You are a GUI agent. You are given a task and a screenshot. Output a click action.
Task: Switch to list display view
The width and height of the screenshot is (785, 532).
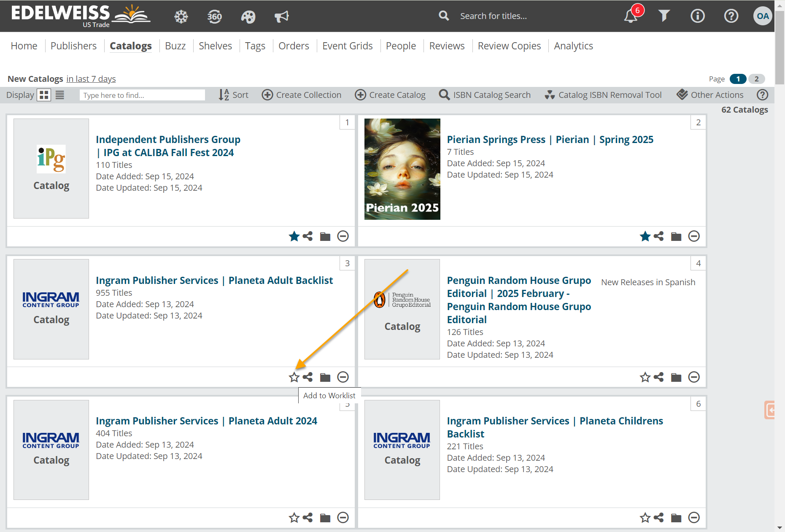(x=60, y=95)
